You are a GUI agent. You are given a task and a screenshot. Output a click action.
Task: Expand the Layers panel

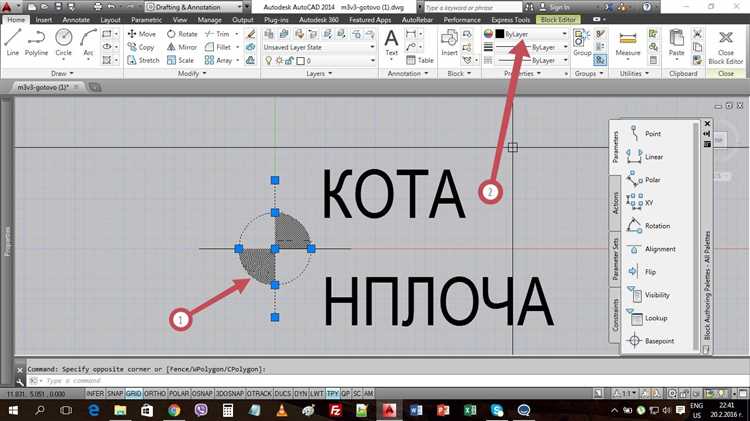(319, 73)
